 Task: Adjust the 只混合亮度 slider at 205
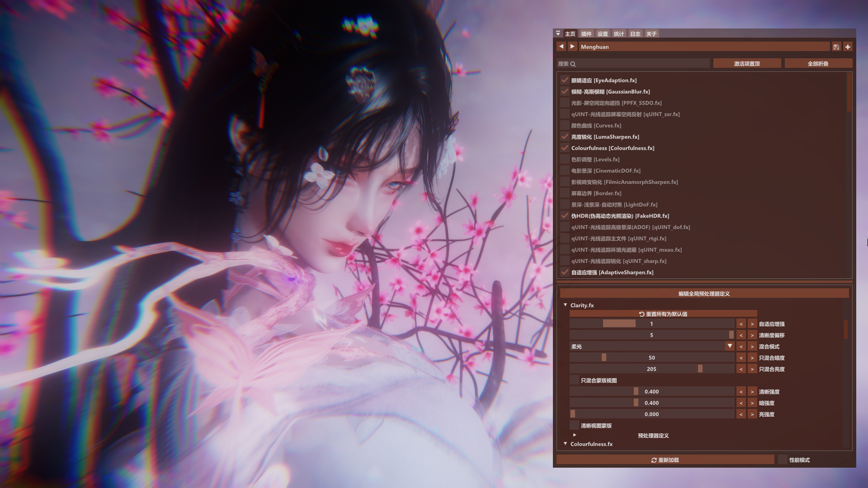click(651, 369)
